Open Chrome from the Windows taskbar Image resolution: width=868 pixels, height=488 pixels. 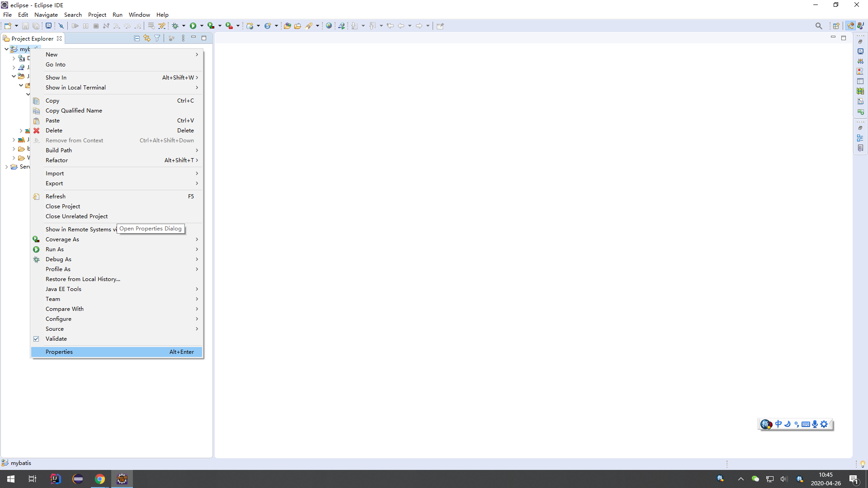pos(100,479)
